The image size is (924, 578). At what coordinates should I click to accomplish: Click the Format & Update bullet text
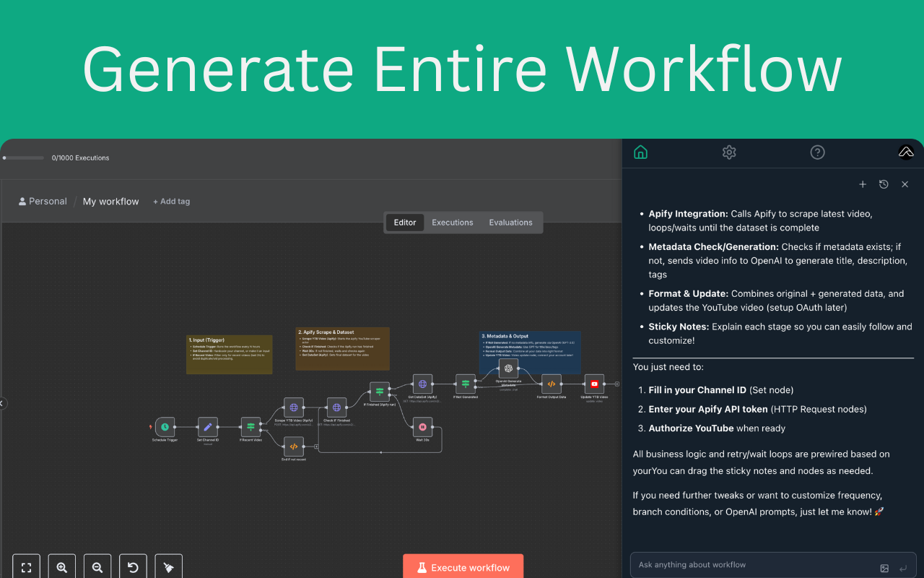pyautogui.click(x=776, y=300)
